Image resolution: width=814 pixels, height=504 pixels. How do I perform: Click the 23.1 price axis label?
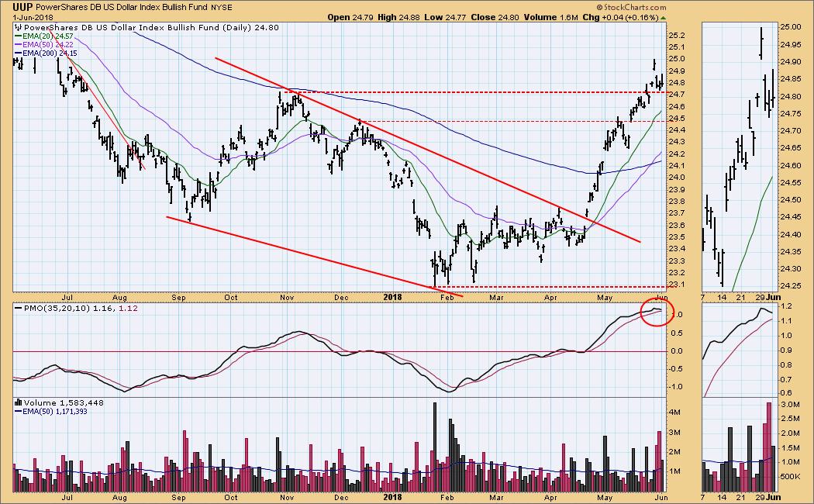click(677, 285)
